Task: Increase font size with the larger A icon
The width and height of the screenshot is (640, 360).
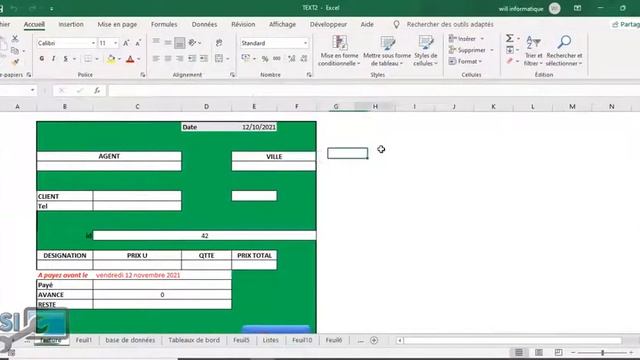Action: (126, 43)
